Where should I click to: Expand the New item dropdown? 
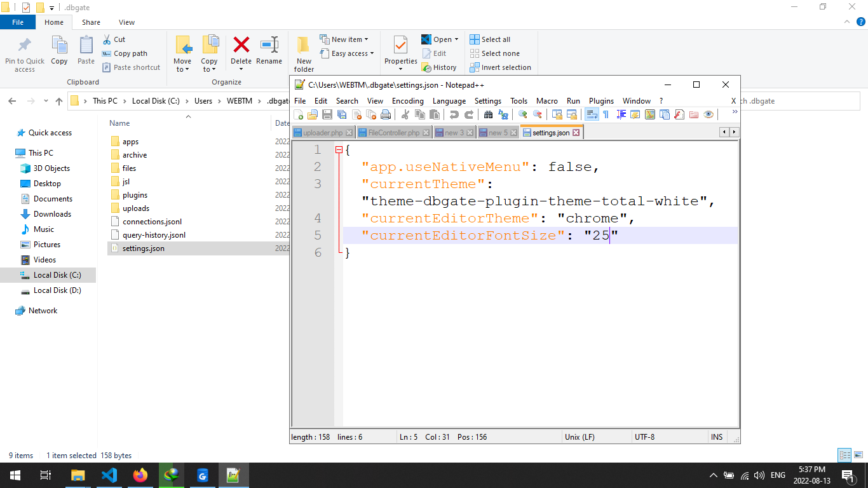[x=344, y=39]
